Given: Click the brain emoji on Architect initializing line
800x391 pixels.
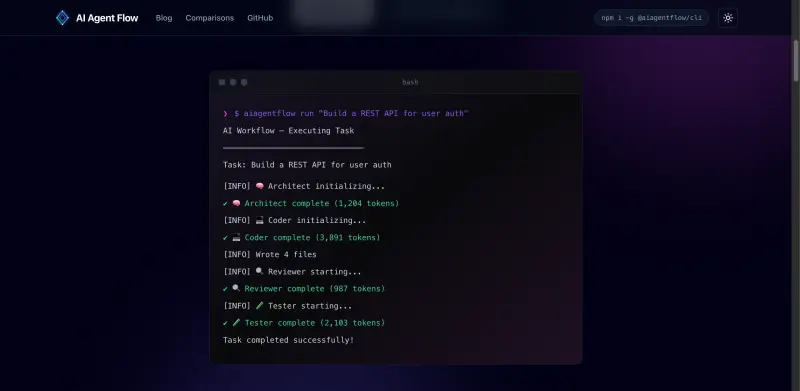Looking at the screenshot, I should pyautogui.click(x=259, y=186).
